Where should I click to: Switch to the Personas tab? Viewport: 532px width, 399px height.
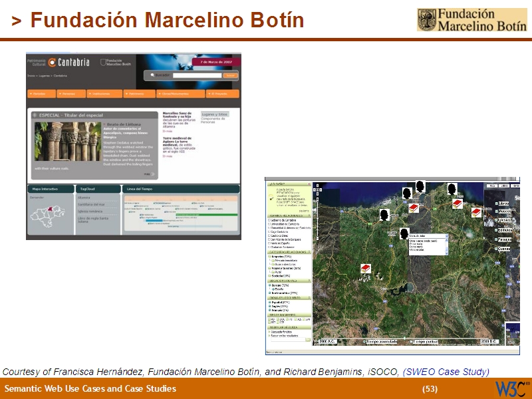[x=67, y=93]
